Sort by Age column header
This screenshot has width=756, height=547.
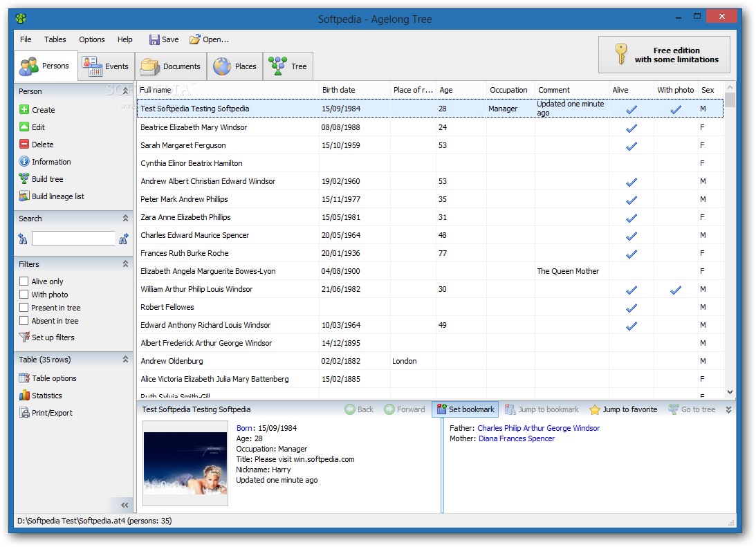click(x=461, y=90)
